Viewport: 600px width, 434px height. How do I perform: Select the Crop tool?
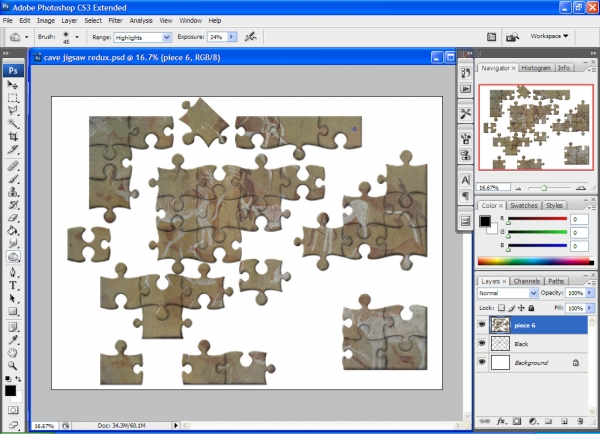[13, 137]
